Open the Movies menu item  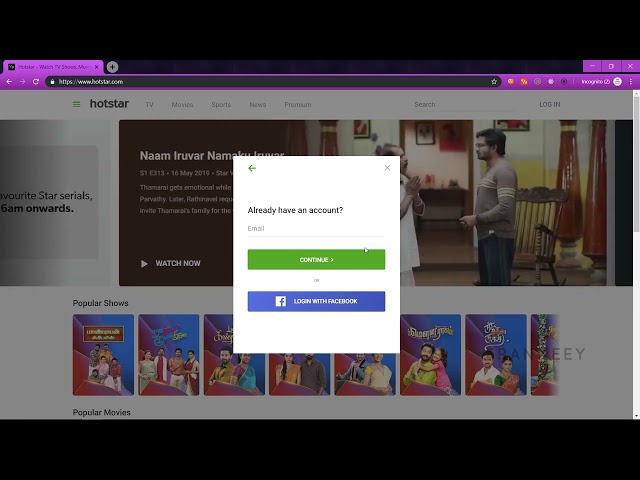[182, 105]
